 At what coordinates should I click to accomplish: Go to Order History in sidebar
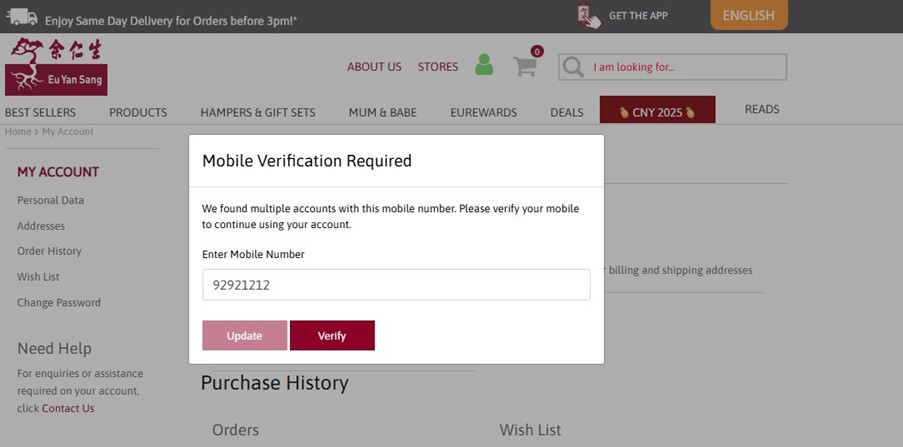49,251
